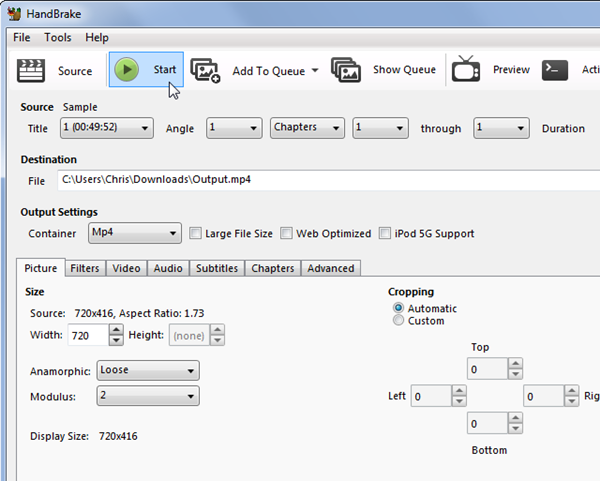Viewport: 600px width, 481px height.
Task: Click the Left crop value field
Action: (x=431, y=396)
